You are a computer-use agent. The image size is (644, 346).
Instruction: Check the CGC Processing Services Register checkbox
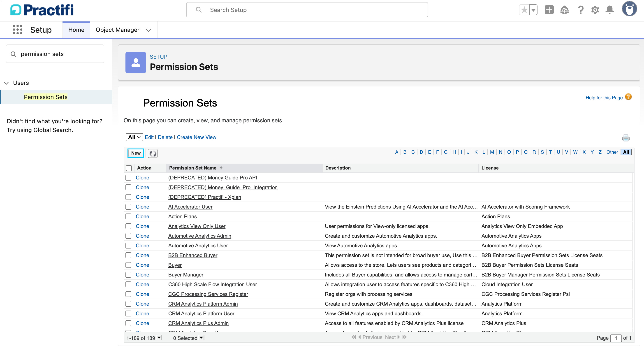tap(128, 294)
